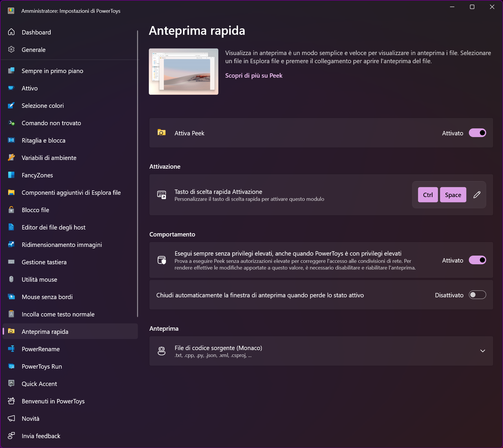The image size is (503, 448).
Task: Go to Generale settings page
Action: tap(34, 50)
